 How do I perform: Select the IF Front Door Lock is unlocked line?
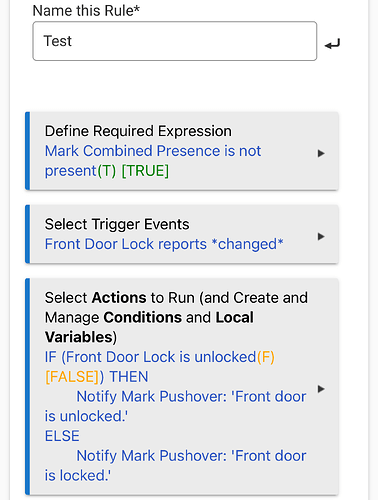(x=160, y=357)
